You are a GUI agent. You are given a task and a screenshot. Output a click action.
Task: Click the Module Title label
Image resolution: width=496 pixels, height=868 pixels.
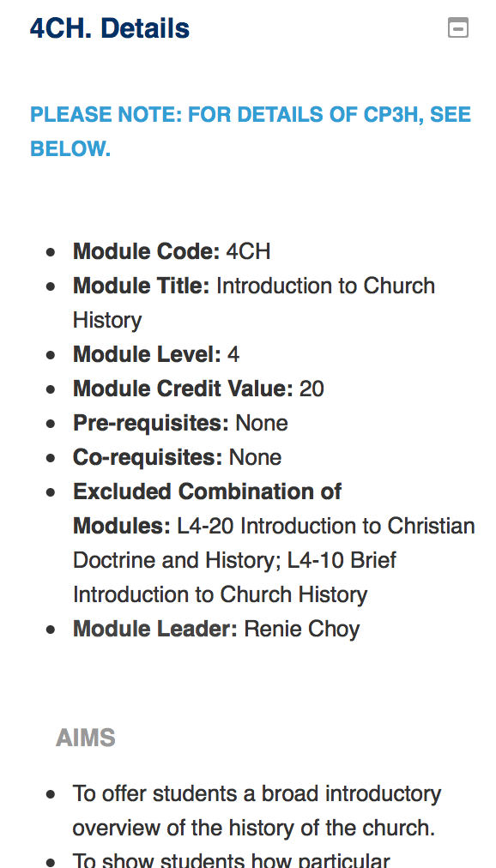click(141, 286)
